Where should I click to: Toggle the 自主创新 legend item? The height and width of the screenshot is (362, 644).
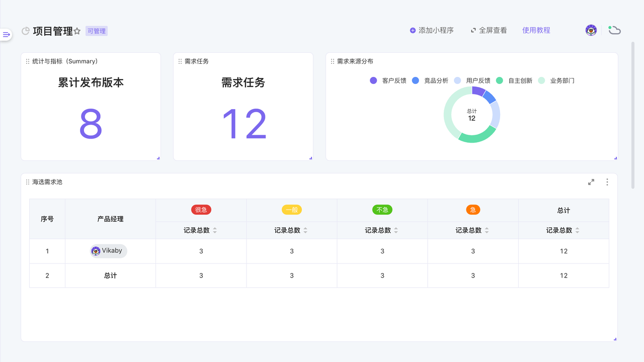514,80
